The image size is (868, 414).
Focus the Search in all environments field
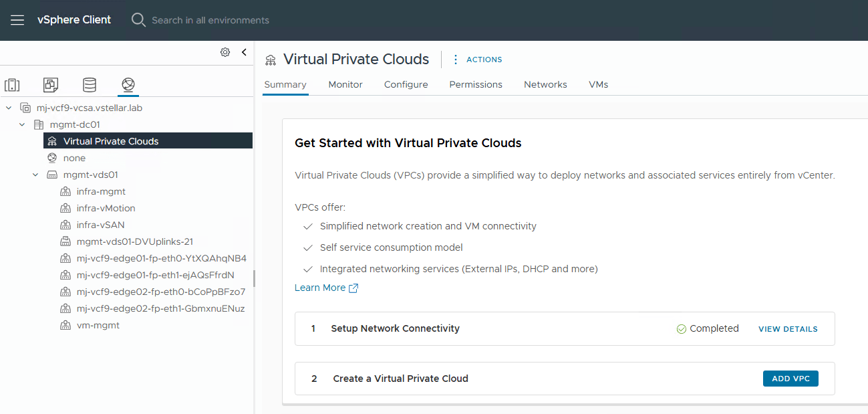point(210,20)
